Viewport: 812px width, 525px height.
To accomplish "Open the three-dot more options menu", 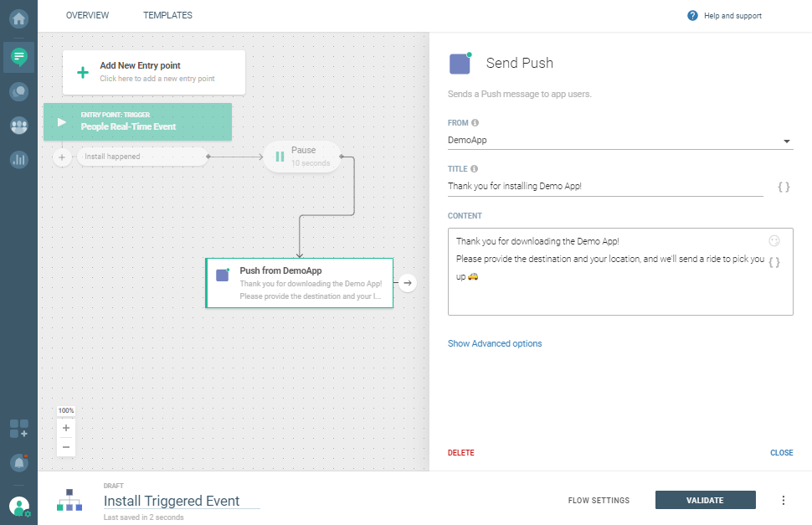I will [x=784, y=501].
